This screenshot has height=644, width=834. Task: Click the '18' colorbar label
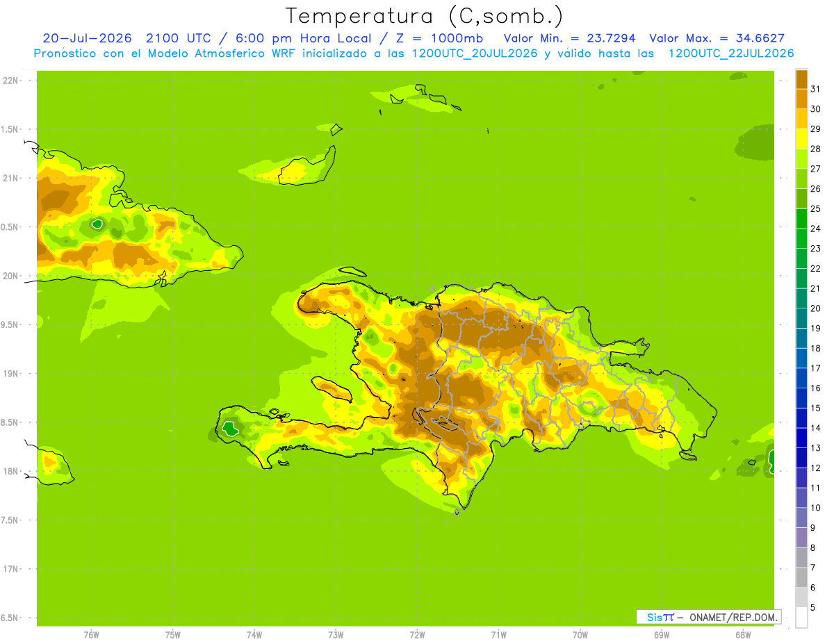click(815, 348)
